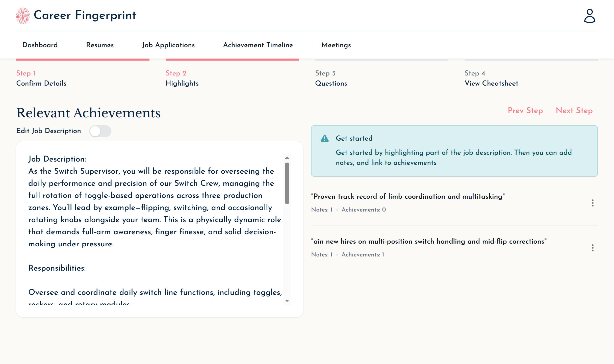Go to the Dashboard
Image resolution: width=614 pixels, height=364 pixels.
coord(40,45)
